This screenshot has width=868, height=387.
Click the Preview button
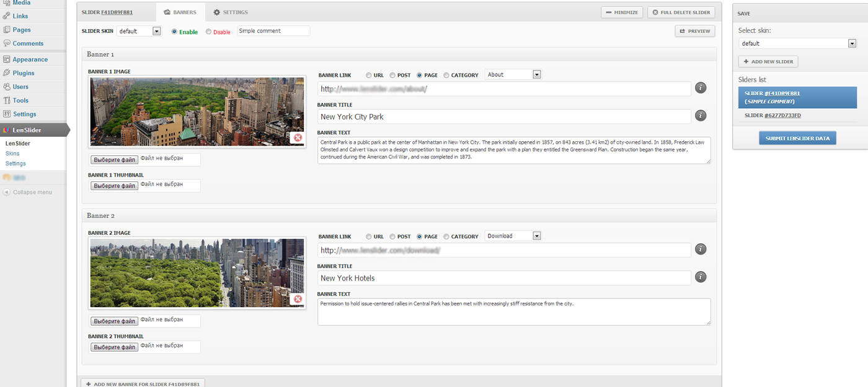pyautogui.click(x=694, y=31)
